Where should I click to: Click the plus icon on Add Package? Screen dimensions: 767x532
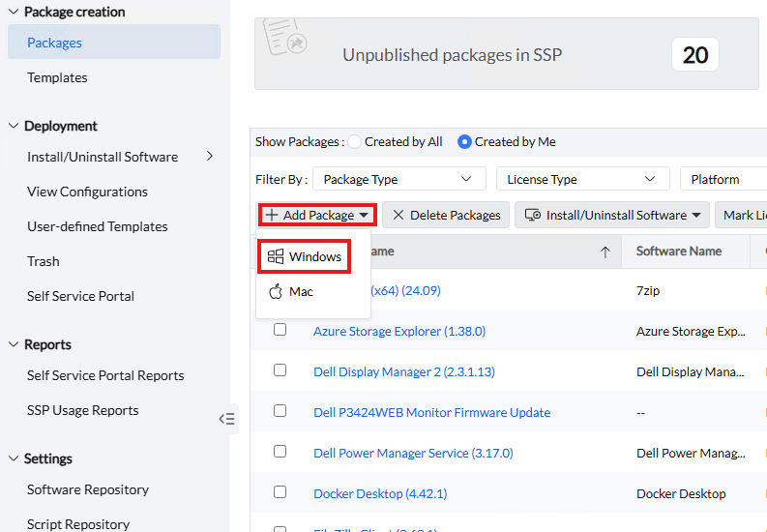(272, 215)
